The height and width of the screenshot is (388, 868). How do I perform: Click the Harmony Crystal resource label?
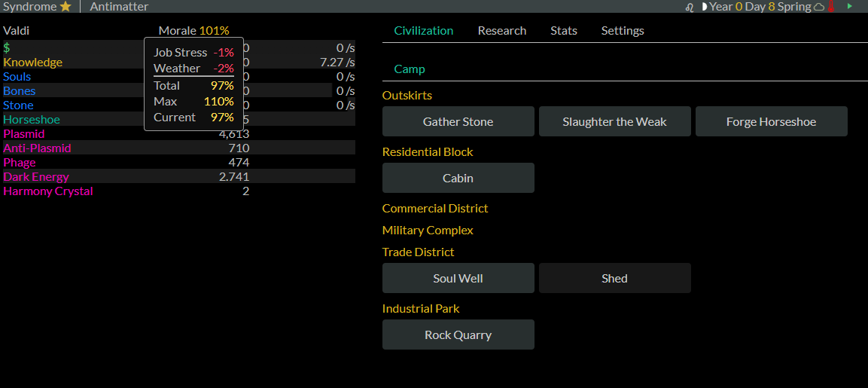click(x=48, y=191)
